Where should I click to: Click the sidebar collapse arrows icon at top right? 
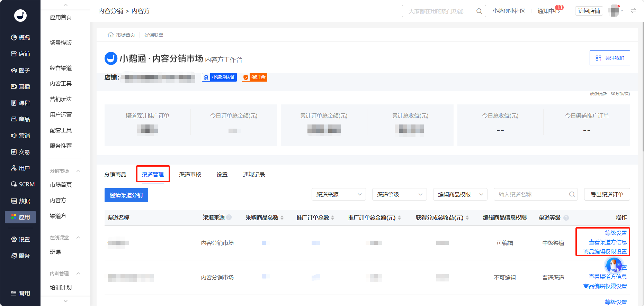pyautogui.click(x=633, y=11)
